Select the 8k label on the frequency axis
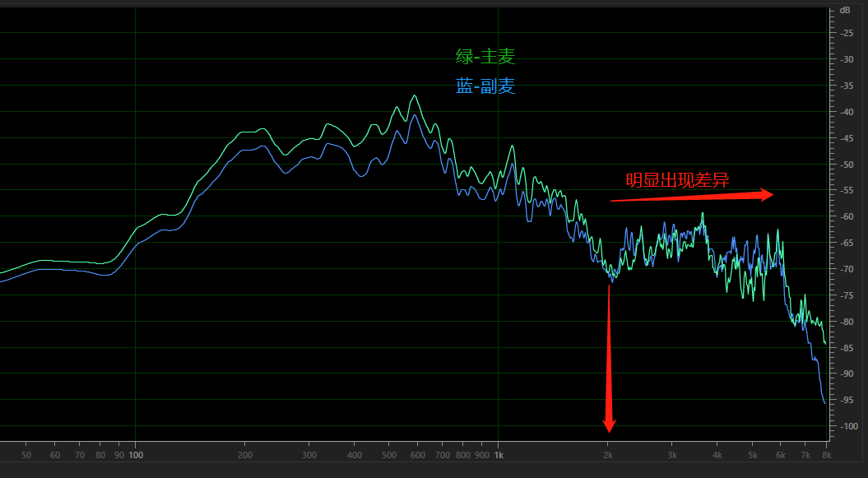Screen dimensions: 868x478 pos(827,455)
